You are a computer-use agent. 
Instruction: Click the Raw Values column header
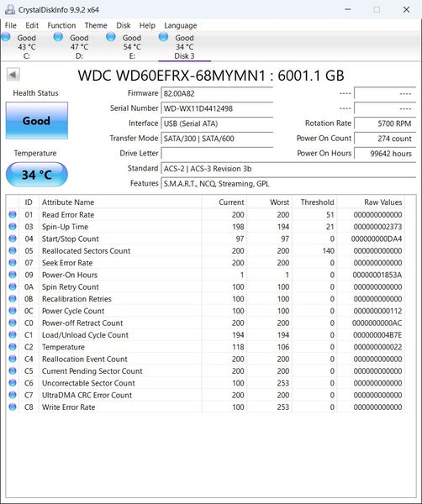coord(371,202)
